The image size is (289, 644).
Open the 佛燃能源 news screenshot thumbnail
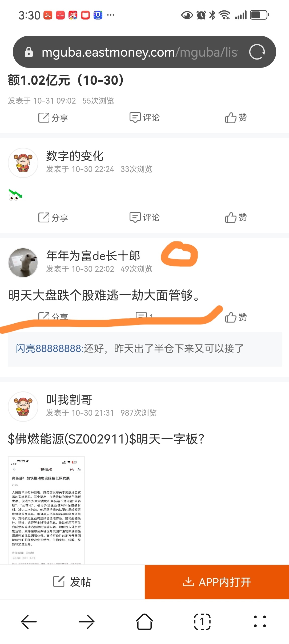46,510
